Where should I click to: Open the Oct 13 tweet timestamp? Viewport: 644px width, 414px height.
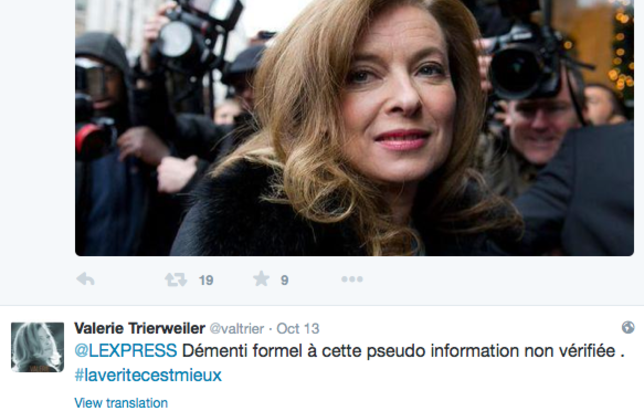(x=298, y=329)
